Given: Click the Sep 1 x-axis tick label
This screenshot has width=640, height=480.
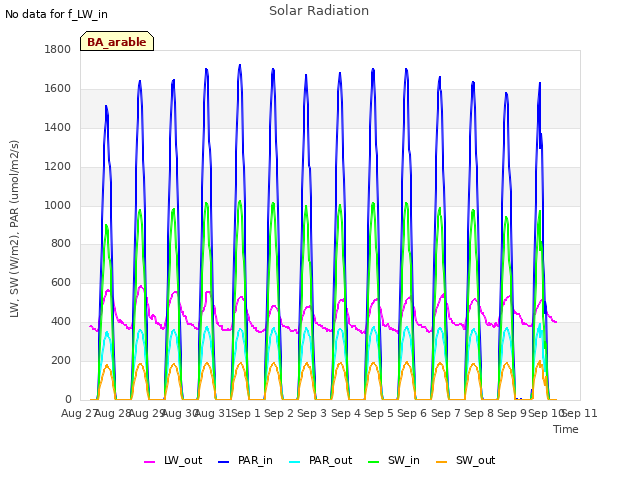Looking at the screenshot, I should pyautogui.click(x=246, y=413).
